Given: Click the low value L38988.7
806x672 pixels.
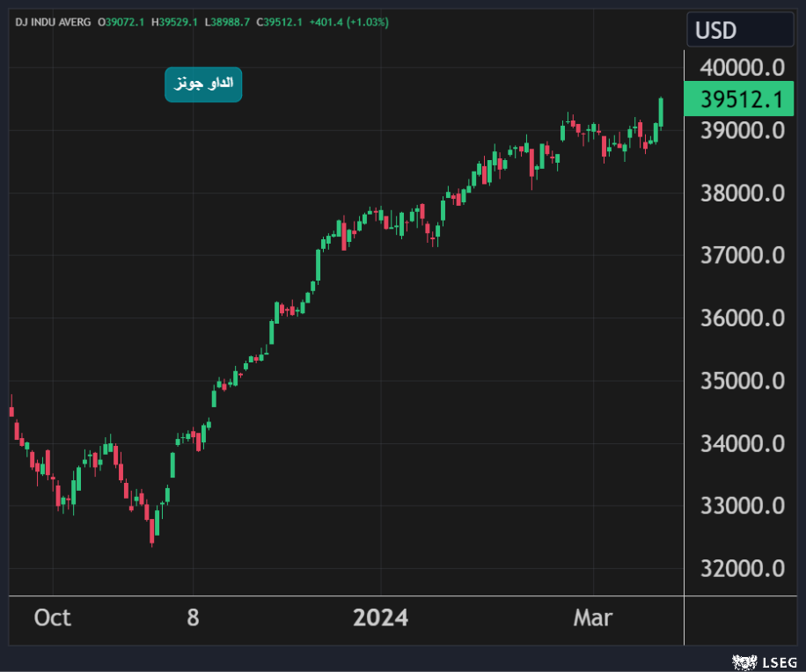Looking at the screenshot, I should (229, 22).
